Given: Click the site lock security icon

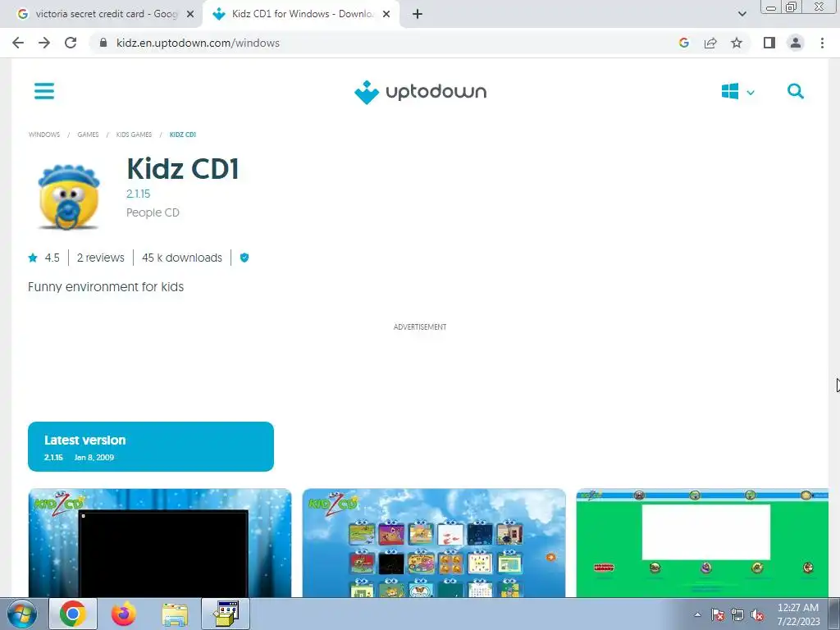Looking at the screenshot, I should point(103,43).
